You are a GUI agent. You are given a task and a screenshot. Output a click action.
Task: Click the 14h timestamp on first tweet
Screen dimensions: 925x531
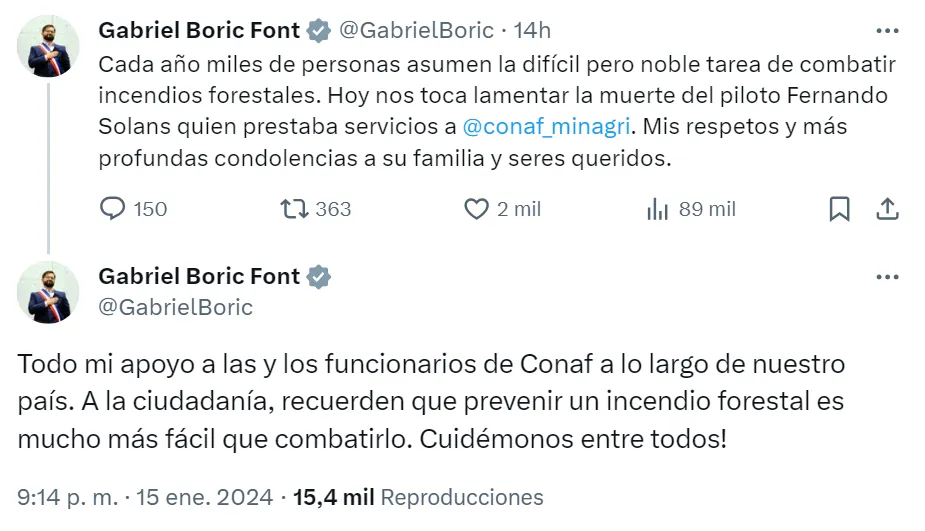pyautogui.click(x=530, y=30)
